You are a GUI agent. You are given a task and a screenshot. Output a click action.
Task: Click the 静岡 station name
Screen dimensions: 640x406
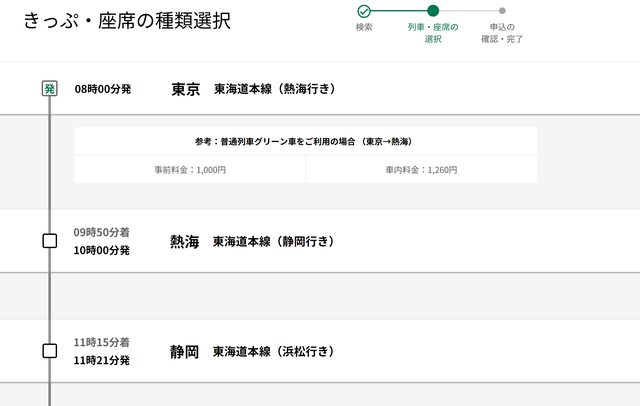tap(184, 352)
